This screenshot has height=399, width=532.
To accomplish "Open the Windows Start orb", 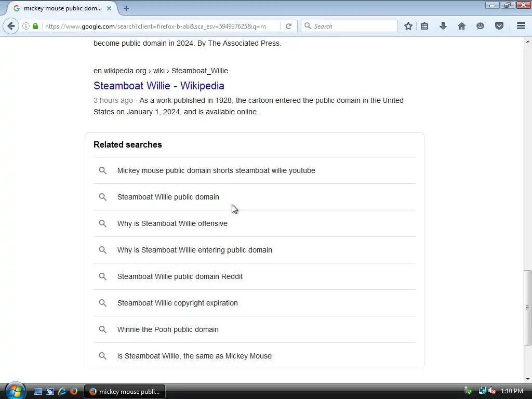I will click(15, 391).
